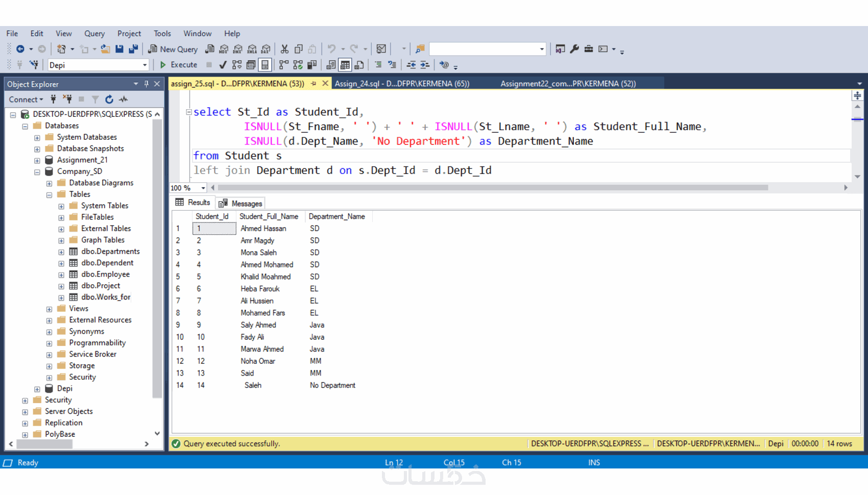Click Refresh icon in Object Explorer
This screenshot has height=495, width=868.
click(109, 100)
